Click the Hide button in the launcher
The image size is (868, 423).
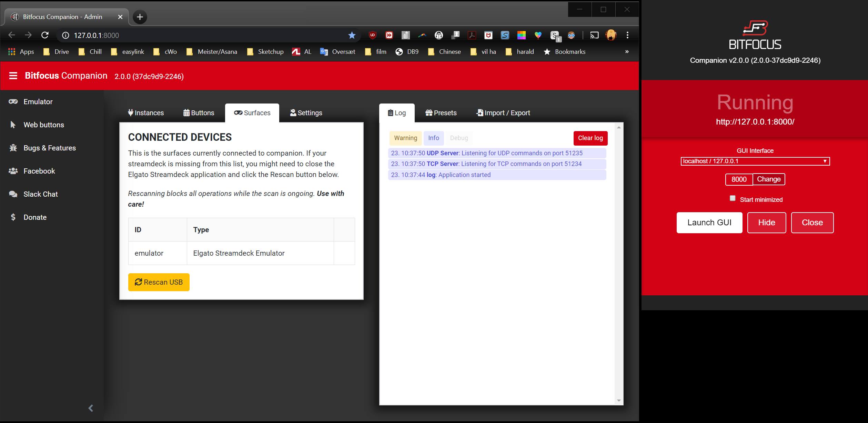767,223
